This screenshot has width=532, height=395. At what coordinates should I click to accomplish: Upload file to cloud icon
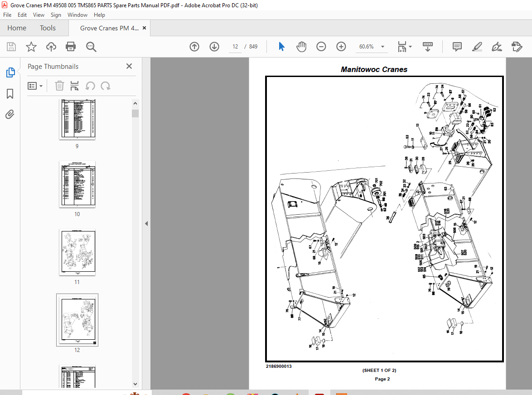click(51, 47)
